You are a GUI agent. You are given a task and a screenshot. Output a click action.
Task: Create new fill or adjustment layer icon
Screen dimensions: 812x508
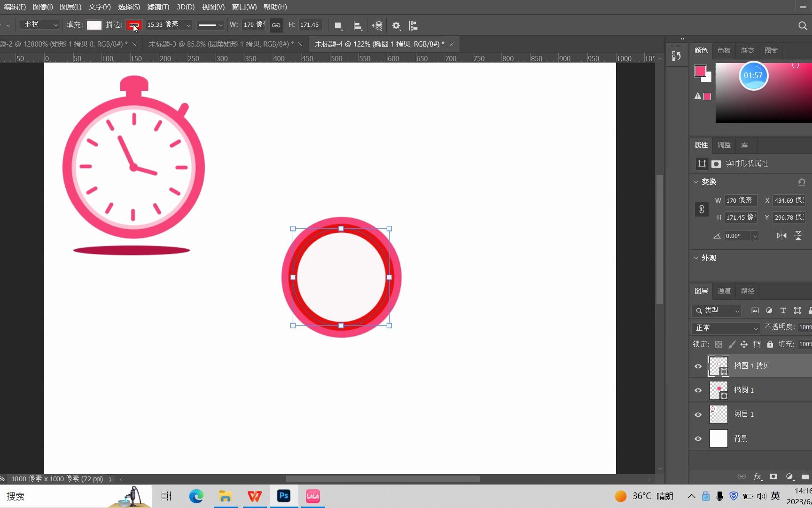point(789,476)
